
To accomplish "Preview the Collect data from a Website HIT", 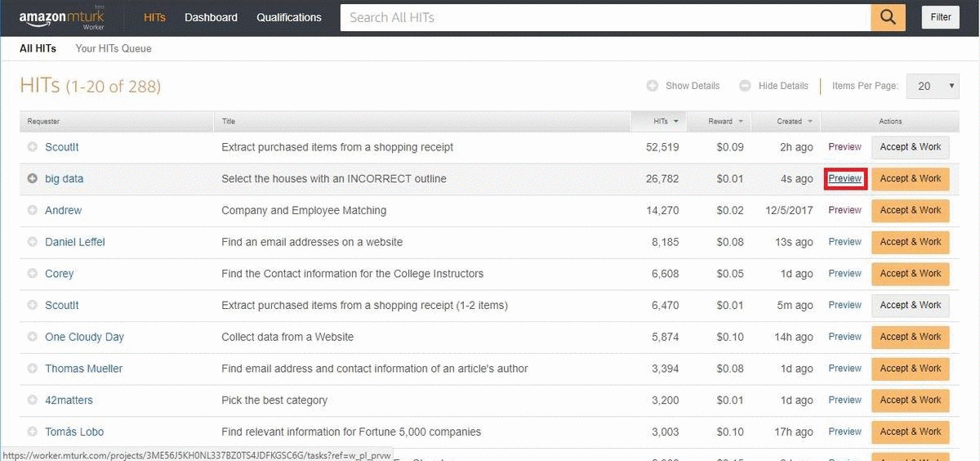I will [x=844, y=337].
